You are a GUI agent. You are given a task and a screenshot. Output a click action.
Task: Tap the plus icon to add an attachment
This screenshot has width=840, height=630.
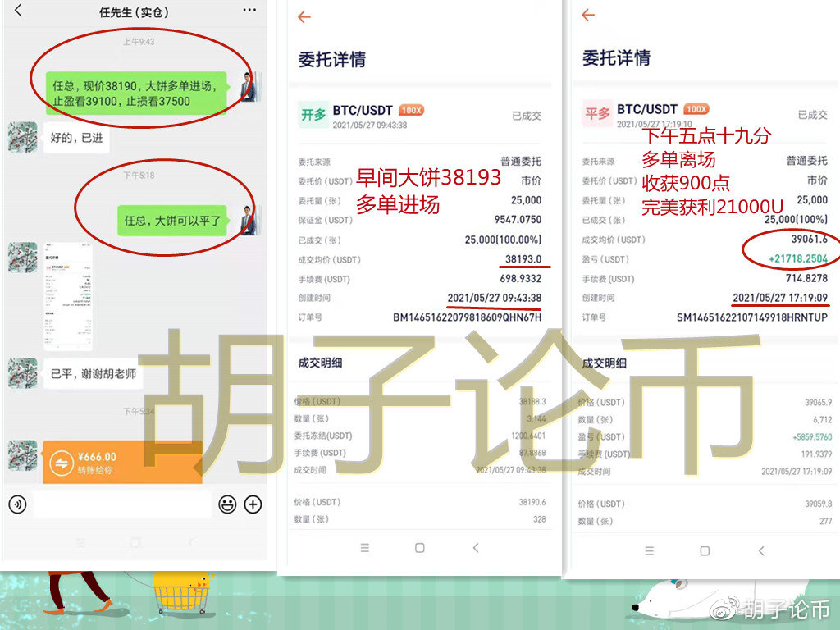point(253,506)
